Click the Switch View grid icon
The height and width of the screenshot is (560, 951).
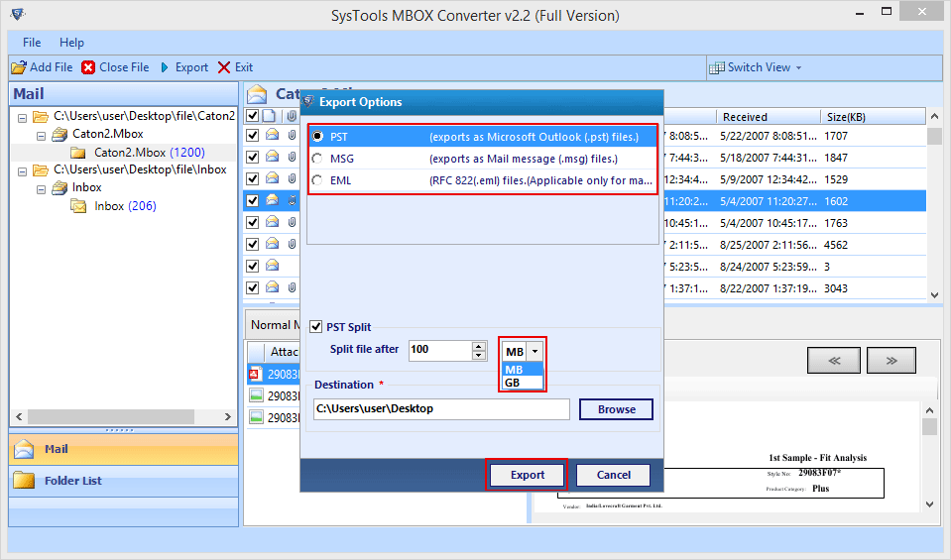pos(717,67)
